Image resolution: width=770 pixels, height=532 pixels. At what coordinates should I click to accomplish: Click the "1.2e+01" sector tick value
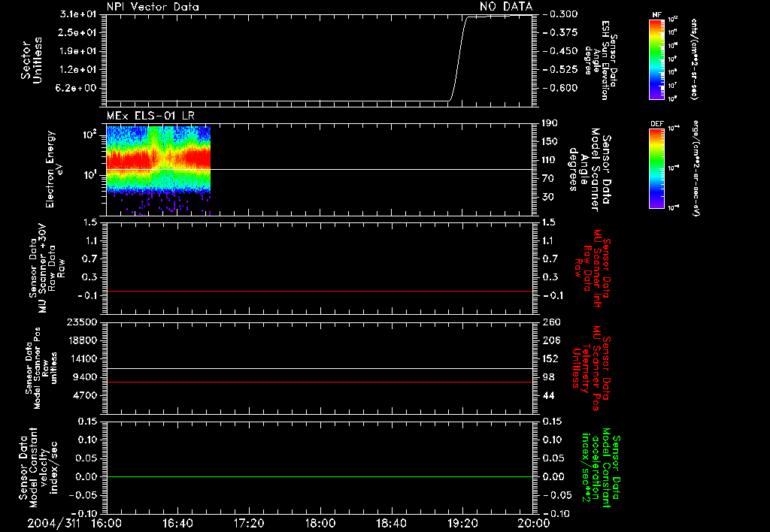coord(78,70)
